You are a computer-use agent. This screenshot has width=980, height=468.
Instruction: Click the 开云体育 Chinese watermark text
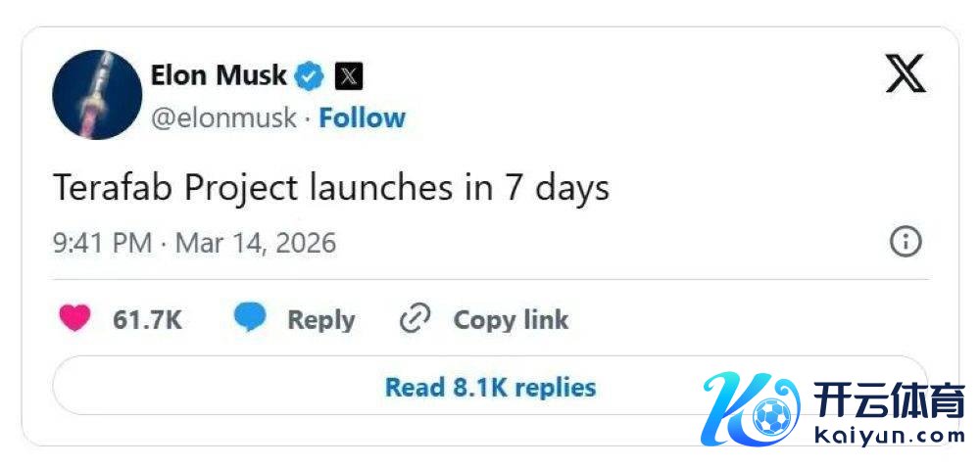890,402
